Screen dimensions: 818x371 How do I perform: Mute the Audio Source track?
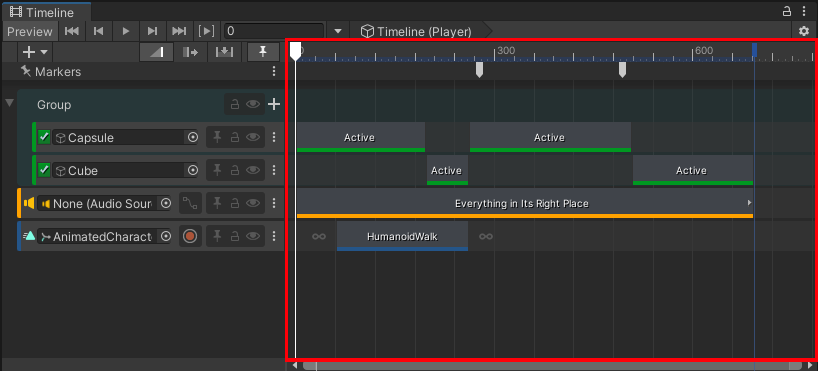coord(253,204)
